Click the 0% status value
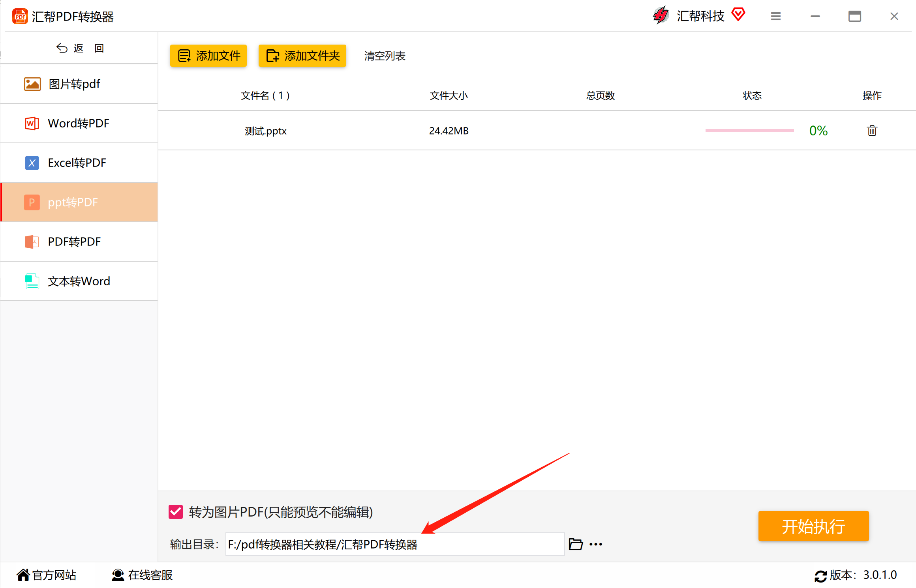This screenshot has width=916, height=588. coord(818,131)
